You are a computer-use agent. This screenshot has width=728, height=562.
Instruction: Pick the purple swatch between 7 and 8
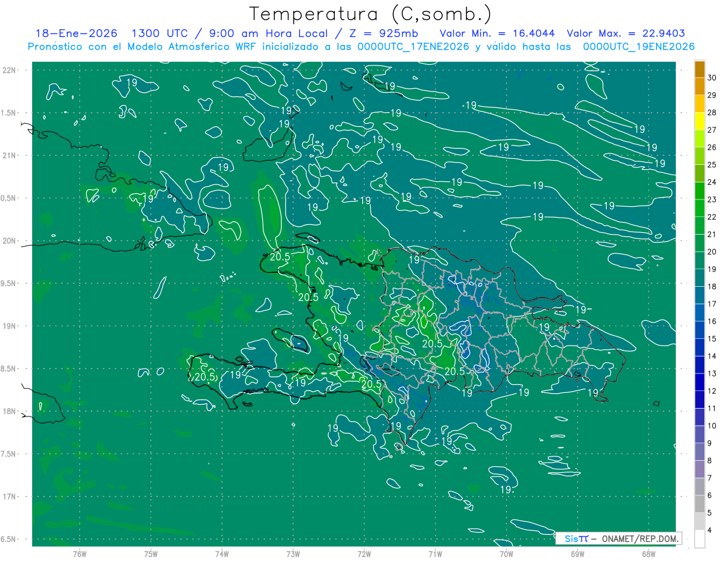(700, 469)
